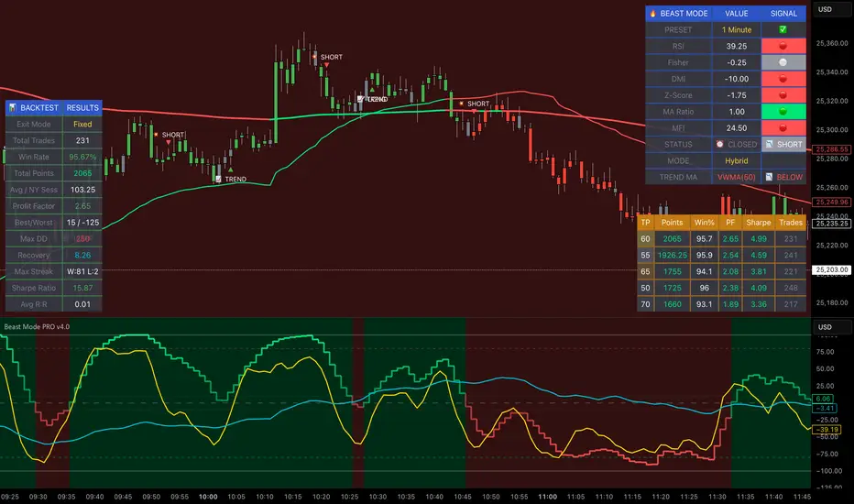
Task: Click the 1 Minute preset value
Action: [x=737, y=29]
